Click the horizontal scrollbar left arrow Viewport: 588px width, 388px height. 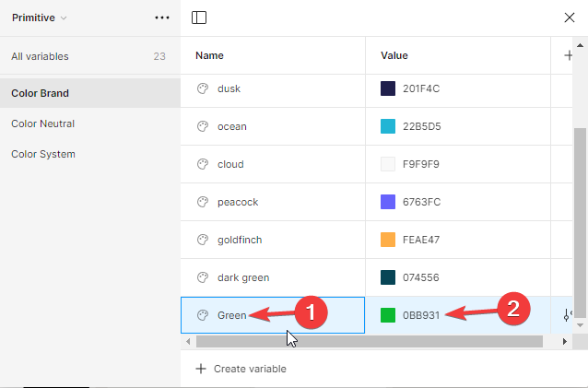[188, 342]
